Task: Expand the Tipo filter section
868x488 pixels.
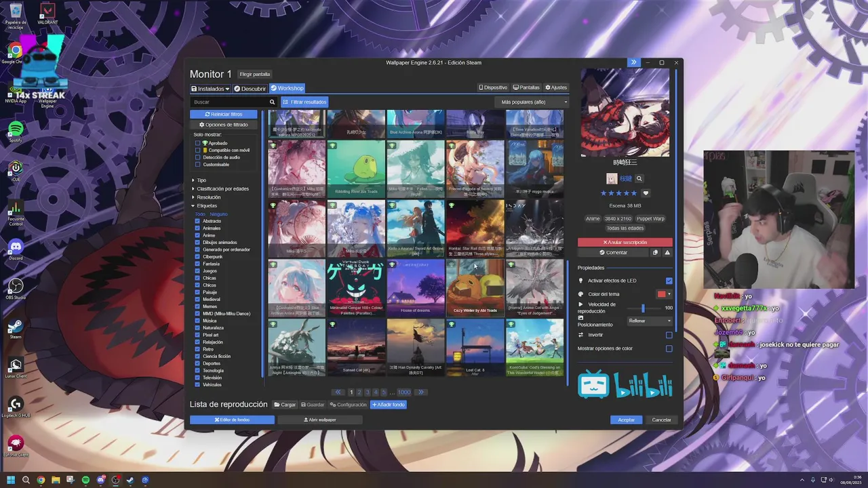Action: pyautogui.click(x=201, y=180)
